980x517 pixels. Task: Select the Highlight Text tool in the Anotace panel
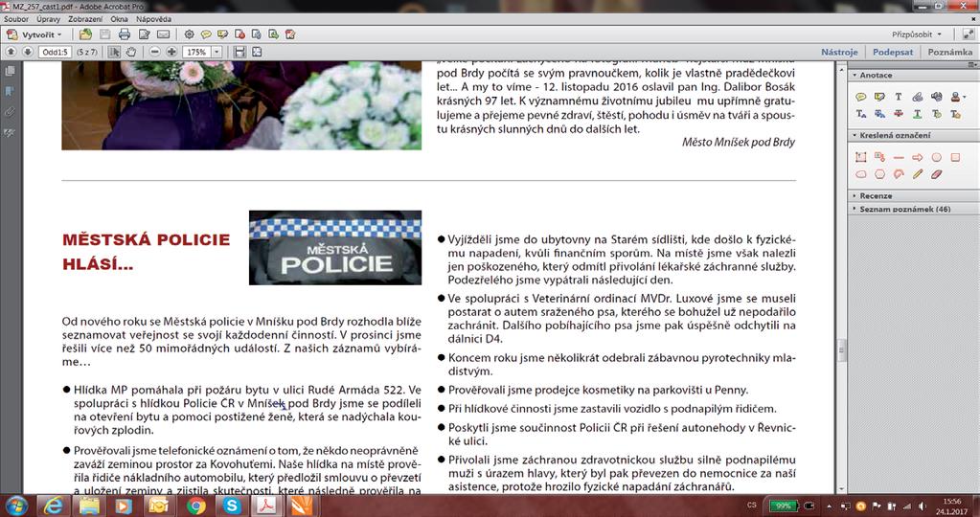coord(880,97)
